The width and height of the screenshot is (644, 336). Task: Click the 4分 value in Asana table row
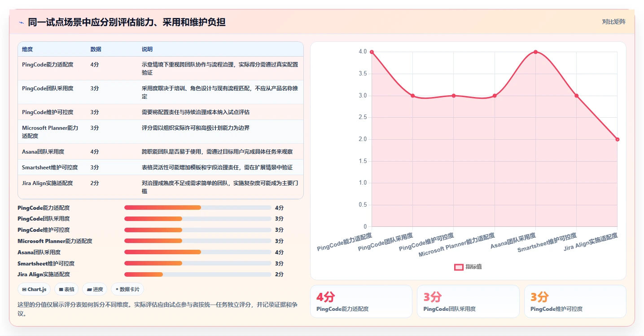pos(95,152)
